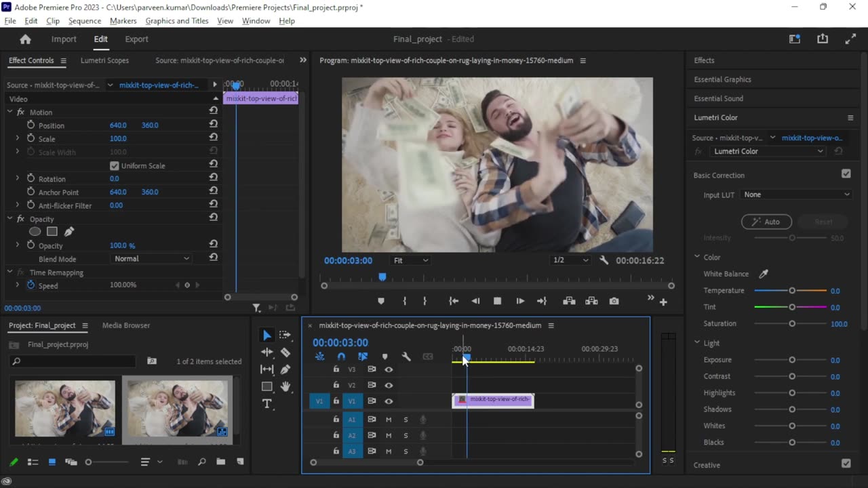Click the Temperature slider handle
Image resolution: width=868 pixels, height=488 pixels.
pyautogui.click(x=791, y=290)
